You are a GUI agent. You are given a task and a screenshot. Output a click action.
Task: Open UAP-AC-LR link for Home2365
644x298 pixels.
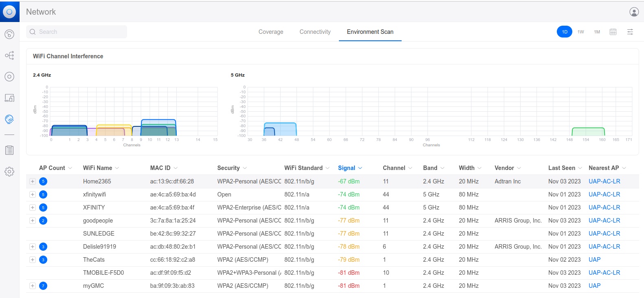604,181
